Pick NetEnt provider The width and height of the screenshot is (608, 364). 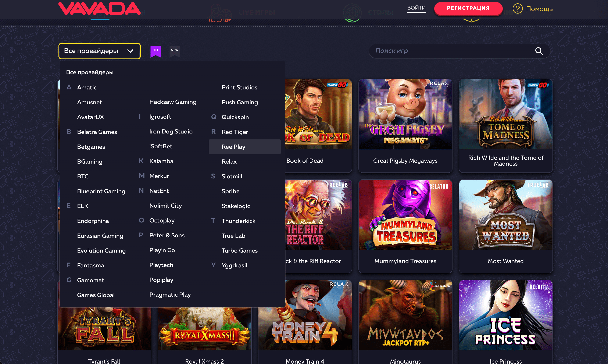(159, 191)
